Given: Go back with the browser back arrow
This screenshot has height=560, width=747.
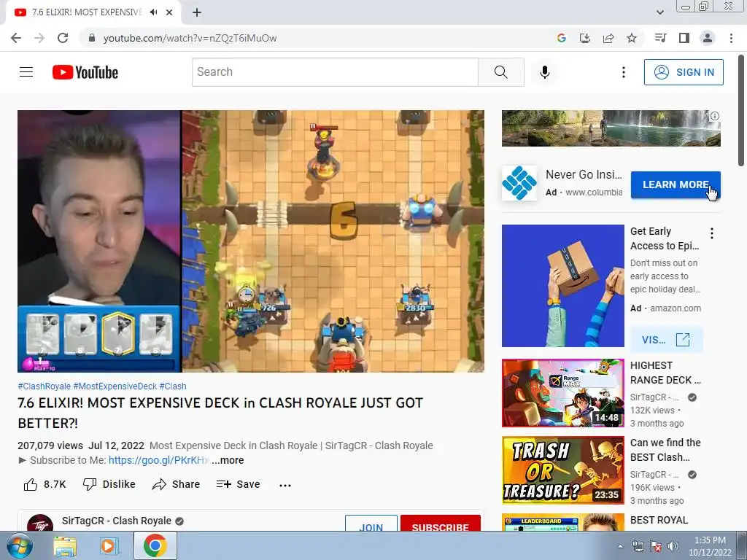Looking at the screenshot, I should point(16,38).
